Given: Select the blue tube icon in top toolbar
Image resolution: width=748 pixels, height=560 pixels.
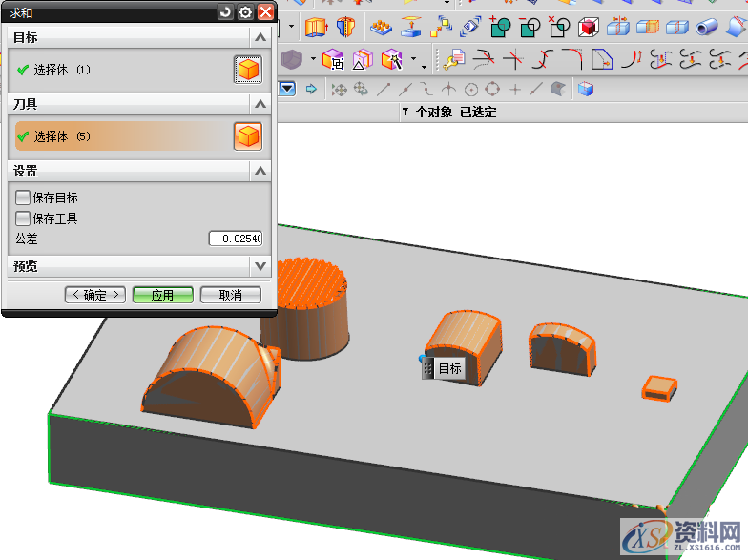Looking at the screenshot, I should coord(707,27).
